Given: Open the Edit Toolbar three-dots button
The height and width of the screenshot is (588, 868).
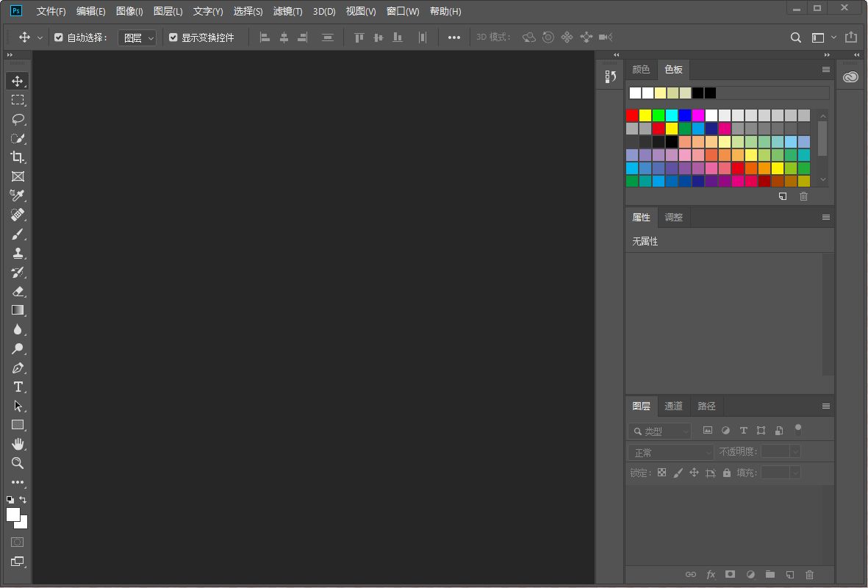Looking at the screenshot, I should (x=18, y=482).
